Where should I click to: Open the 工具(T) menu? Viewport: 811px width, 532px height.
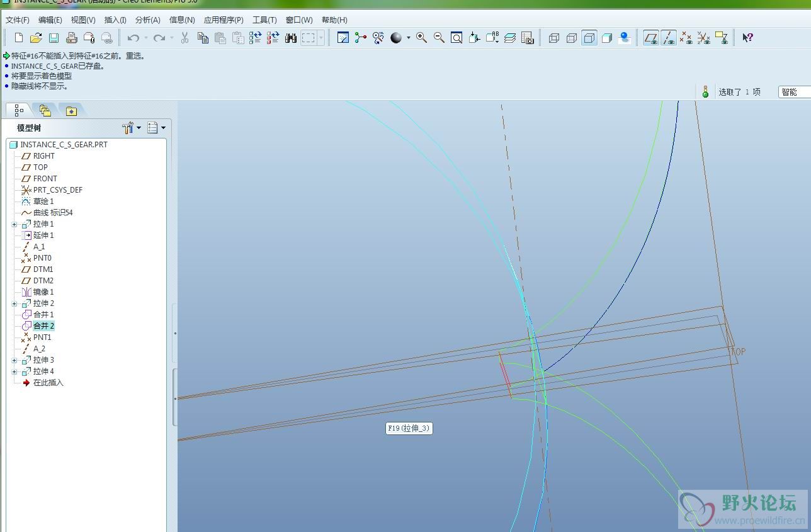(x=264, y=20)
